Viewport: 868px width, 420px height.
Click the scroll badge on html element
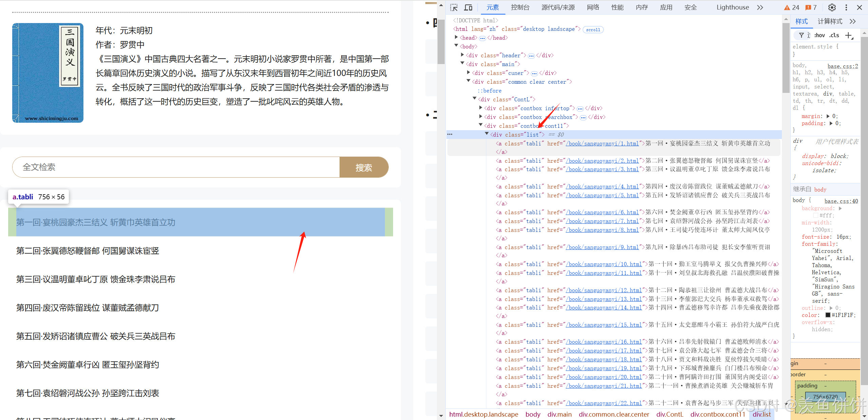(593, 29)
